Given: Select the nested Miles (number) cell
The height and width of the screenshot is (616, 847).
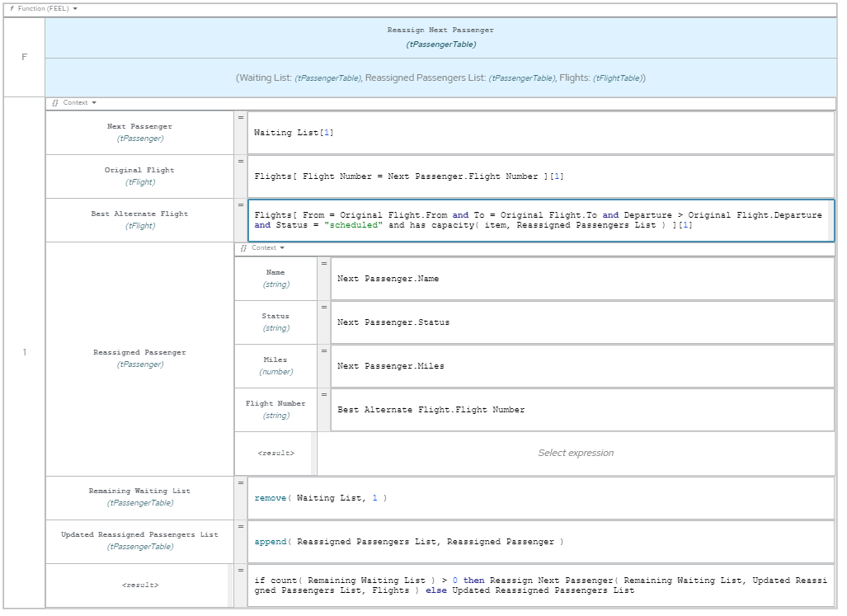Looking at the screenshot, I should pos(275,366).
